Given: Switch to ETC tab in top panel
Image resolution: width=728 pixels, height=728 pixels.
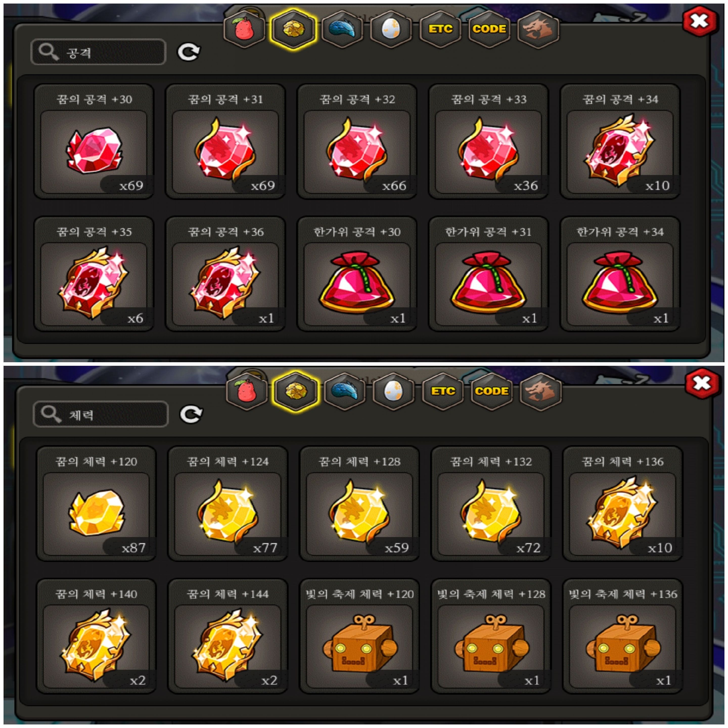Looking at the screenshot, I should [440, 29].
